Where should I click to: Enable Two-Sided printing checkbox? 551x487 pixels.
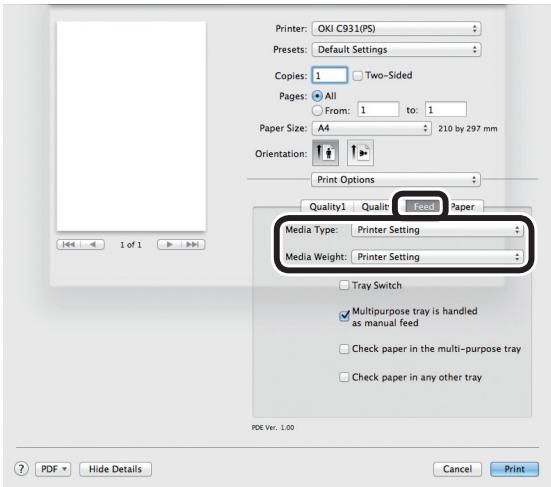357,76
